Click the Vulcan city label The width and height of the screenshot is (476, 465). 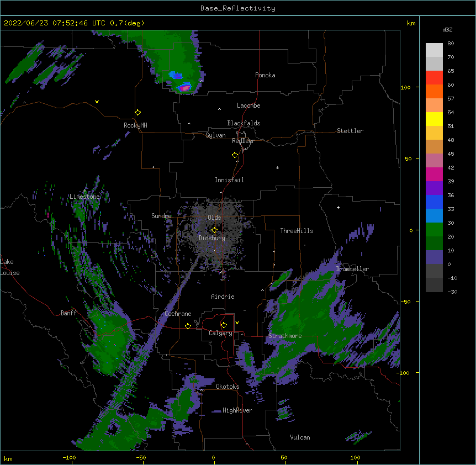click(x=300, y=437)
